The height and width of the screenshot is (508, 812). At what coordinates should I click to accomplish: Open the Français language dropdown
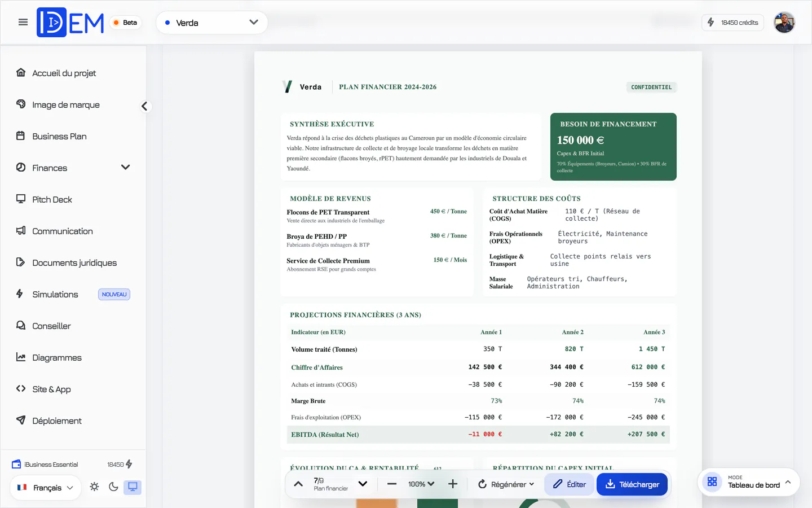point(45,487)
